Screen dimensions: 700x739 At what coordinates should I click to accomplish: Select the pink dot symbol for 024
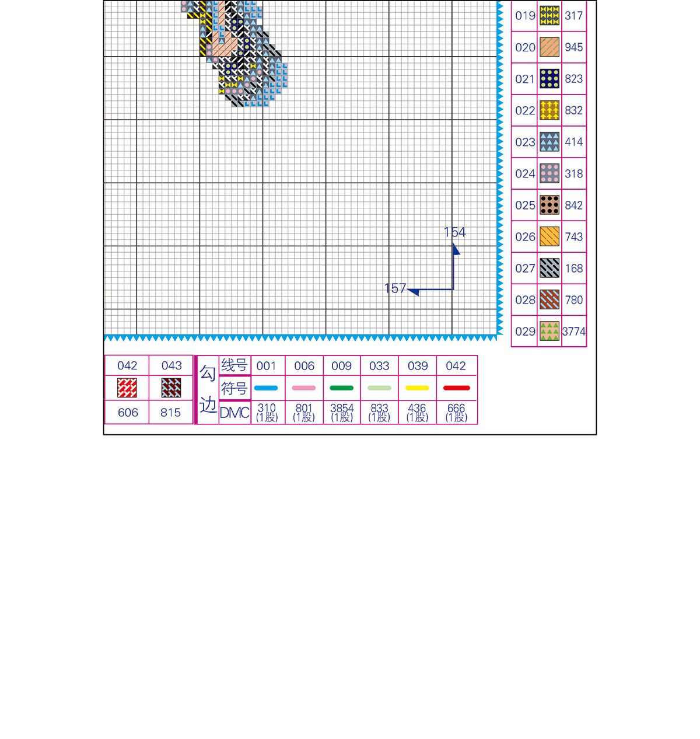pyautogui.click(x=549, y=173)
